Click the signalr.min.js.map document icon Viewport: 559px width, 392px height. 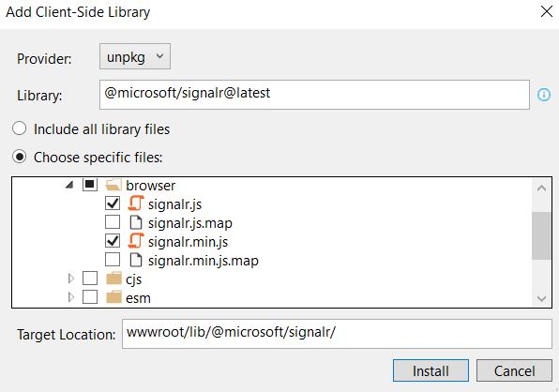135,260
